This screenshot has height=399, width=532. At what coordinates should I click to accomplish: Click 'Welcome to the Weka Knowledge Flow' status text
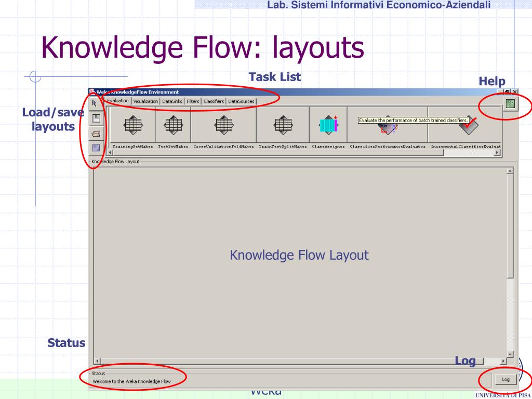pyautogui.click(x=131, y=381)
